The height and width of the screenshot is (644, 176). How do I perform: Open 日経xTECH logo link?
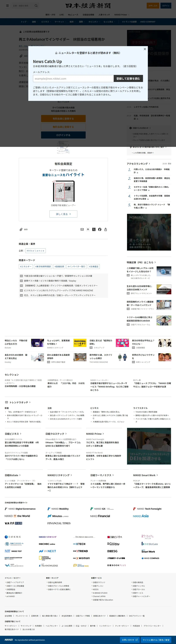[x=79, y=544]
